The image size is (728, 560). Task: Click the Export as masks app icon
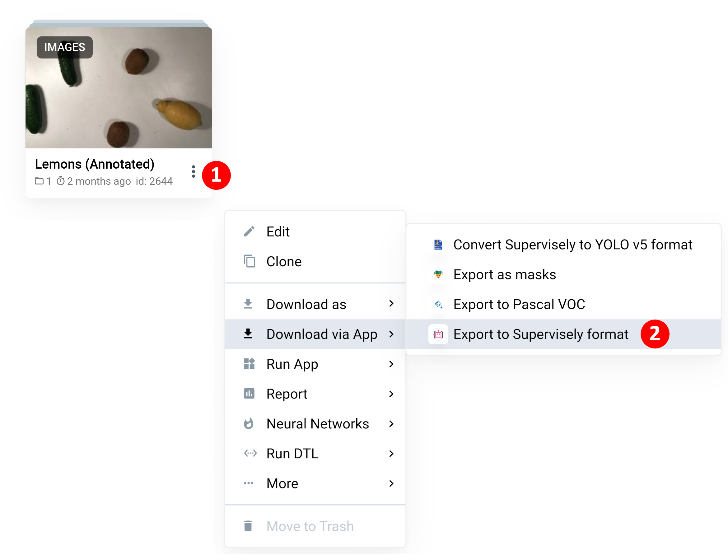(438, 274)
